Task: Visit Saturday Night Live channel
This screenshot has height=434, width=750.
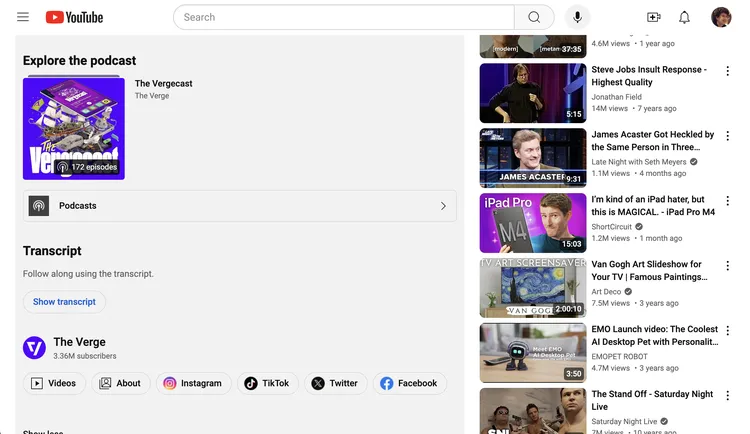Action: [624, 422]
